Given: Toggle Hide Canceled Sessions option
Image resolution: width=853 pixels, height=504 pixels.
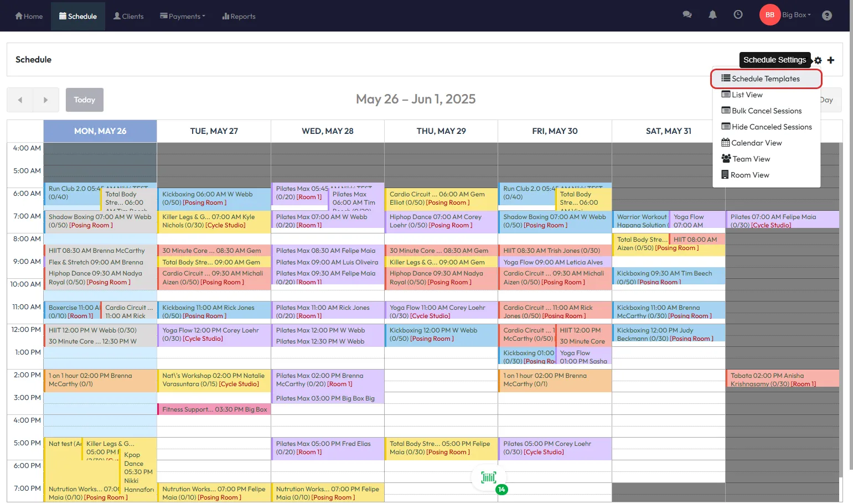Looking at the screenshot, I should pyautogui.click(x=766, y=127).
